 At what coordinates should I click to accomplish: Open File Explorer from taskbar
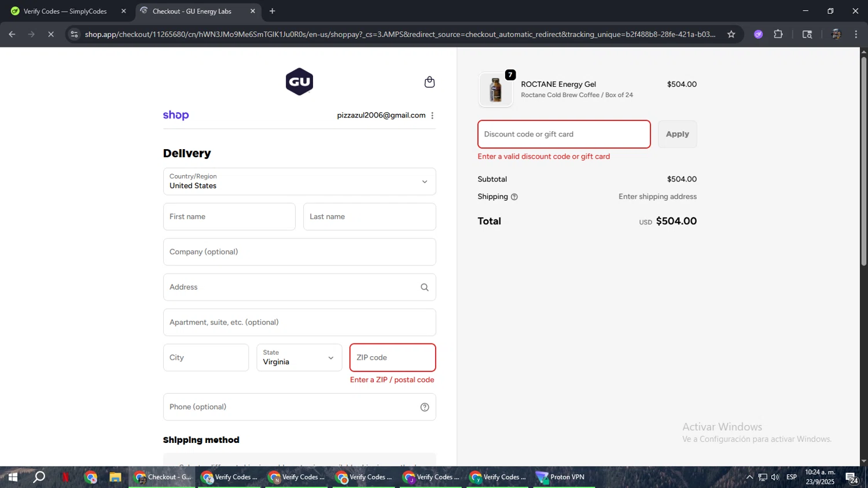pyautogui.click(x=115, y=477)
